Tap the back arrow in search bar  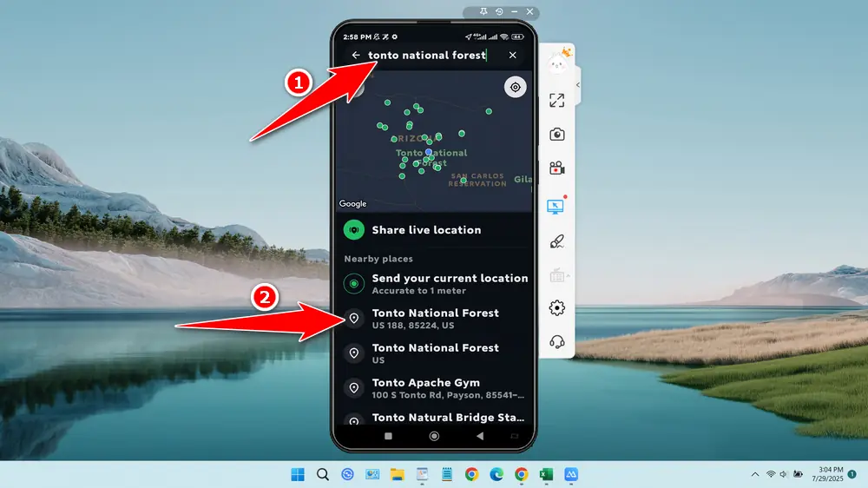[x=355, y=55]
